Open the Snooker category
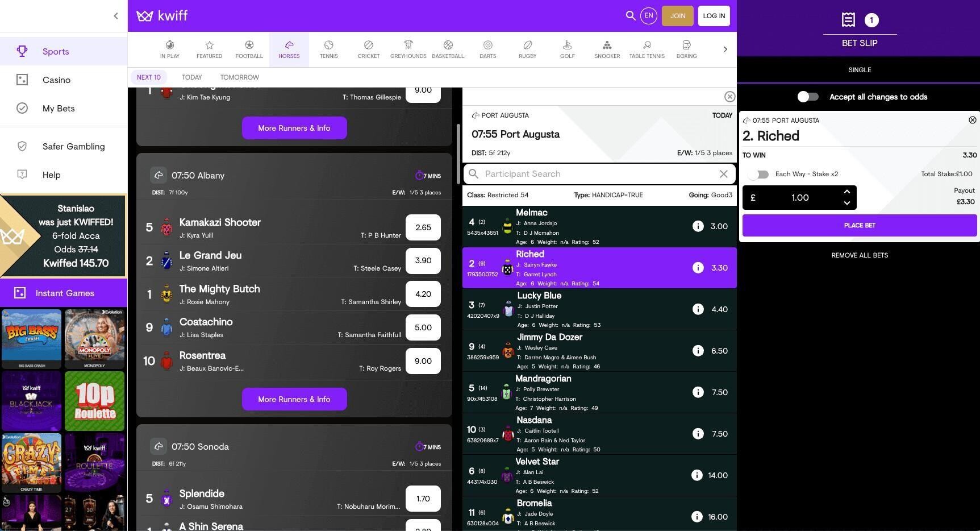 [607, 49]
